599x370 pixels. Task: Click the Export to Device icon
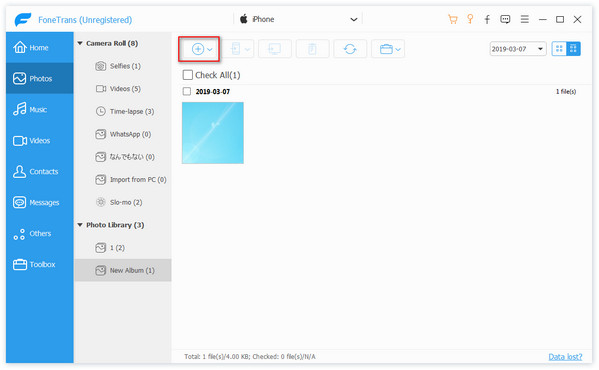(238, 49)
